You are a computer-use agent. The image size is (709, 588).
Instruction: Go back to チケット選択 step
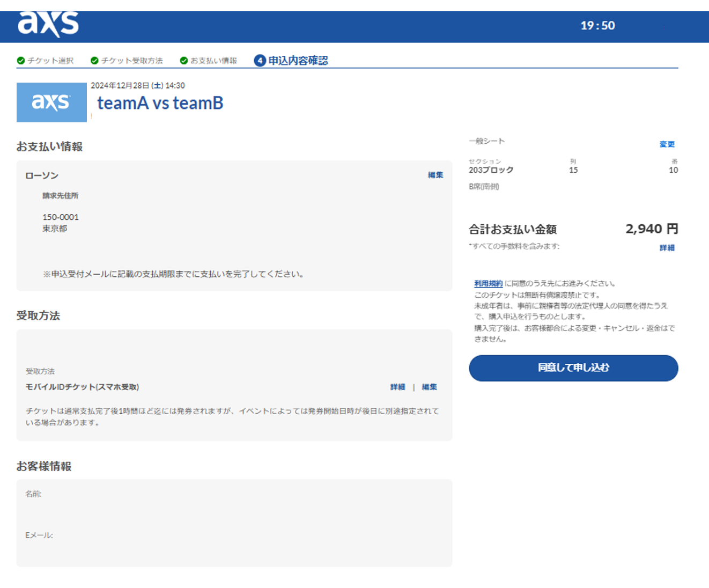pyautogui.click(x=50, y=61)
